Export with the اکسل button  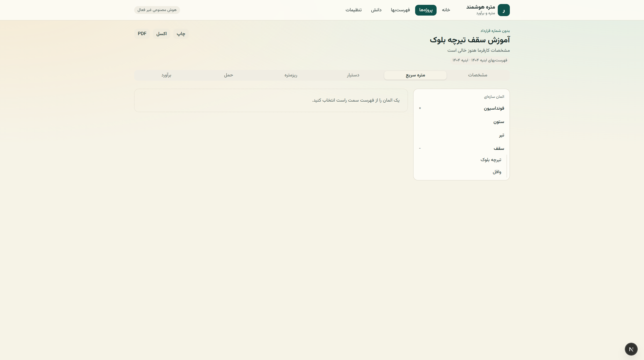pos(162,34)
